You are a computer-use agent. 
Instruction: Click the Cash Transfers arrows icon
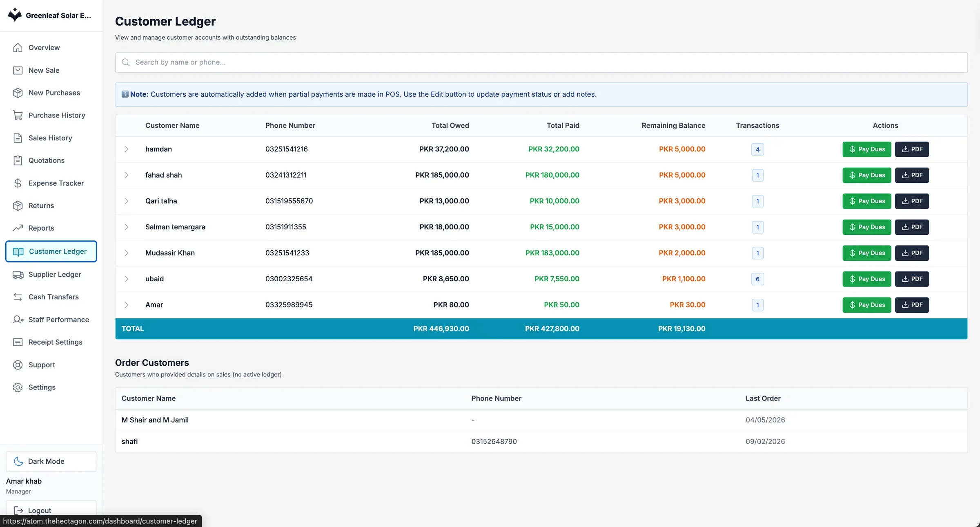(18, 297)
